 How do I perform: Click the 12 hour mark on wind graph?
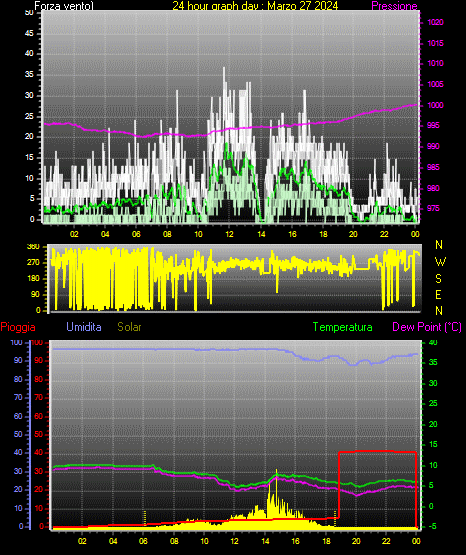pyautogui.click(x=229, y=234)
